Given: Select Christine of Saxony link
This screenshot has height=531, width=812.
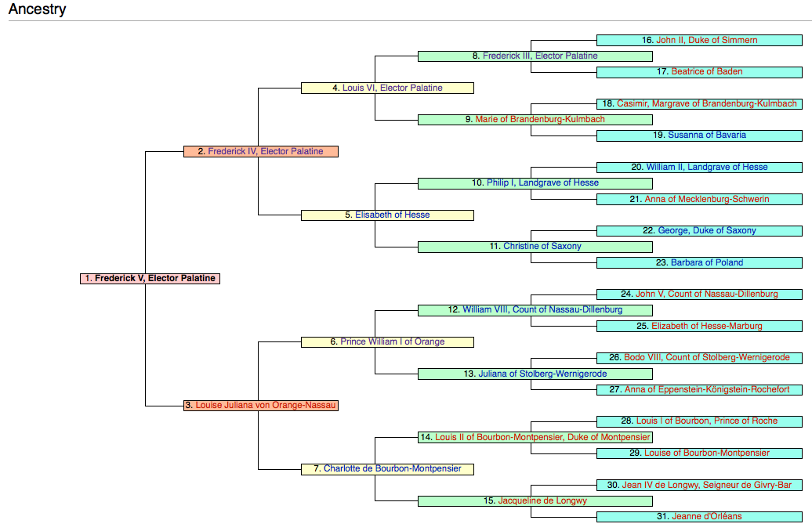Looking at the screenshot, I should click(542, 246).
